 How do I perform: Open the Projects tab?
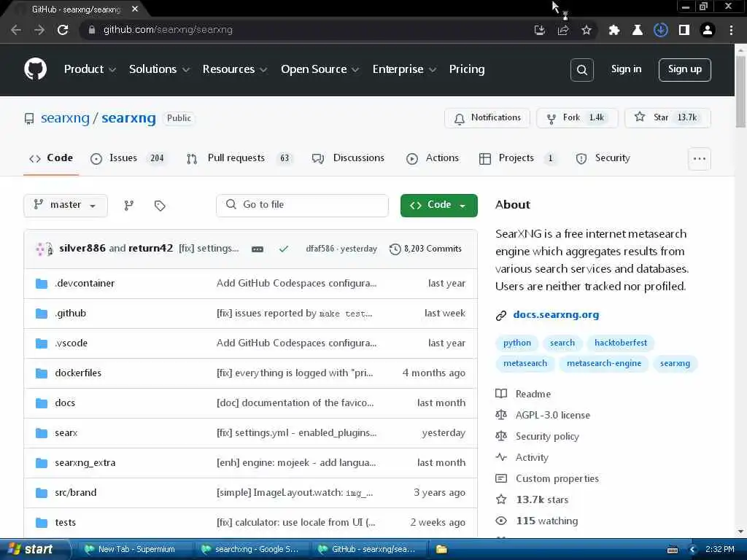pos(518,158)
